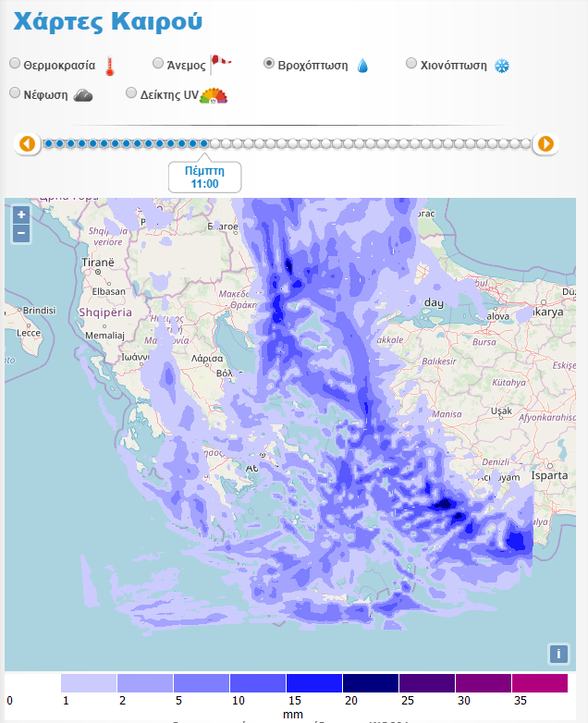The width and height of the screenshot is (588, 723).
Task: Click the Δείκτης UV label text
Action: click(169, 95)
